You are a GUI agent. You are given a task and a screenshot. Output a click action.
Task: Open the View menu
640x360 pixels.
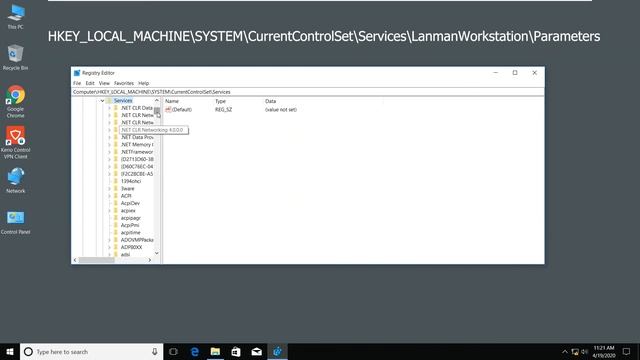pos(104,83)
